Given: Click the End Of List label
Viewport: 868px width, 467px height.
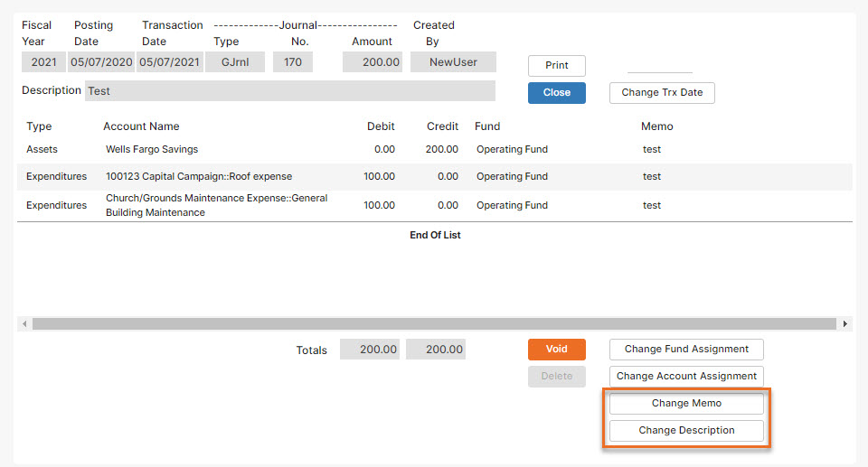Looking at the screenshot, I should (x=435, y=235).
